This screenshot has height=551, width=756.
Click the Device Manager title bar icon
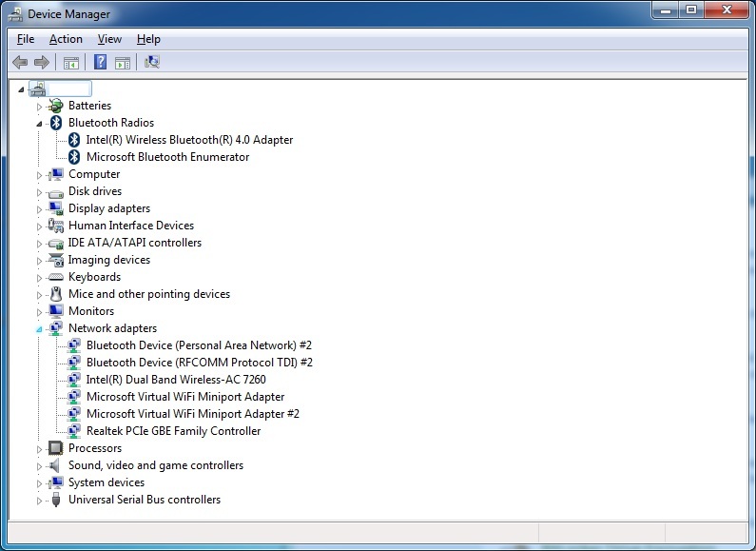(x=15, y=14)
